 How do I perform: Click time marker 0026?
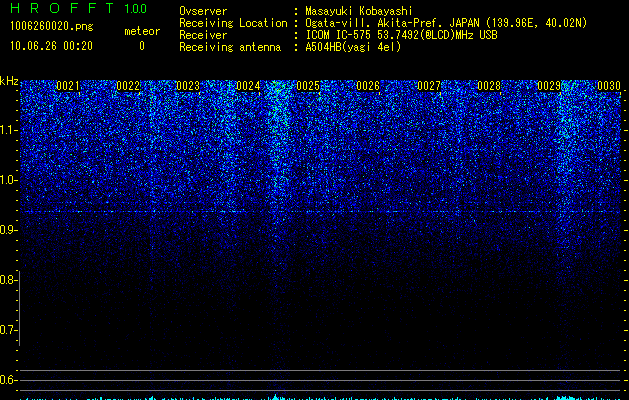click(368, 86)
